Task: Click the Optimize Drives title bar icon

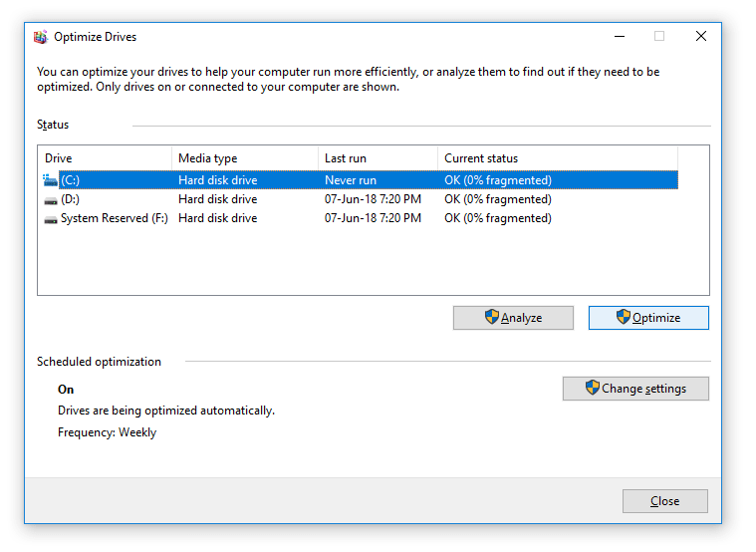Action: (41, 37)
